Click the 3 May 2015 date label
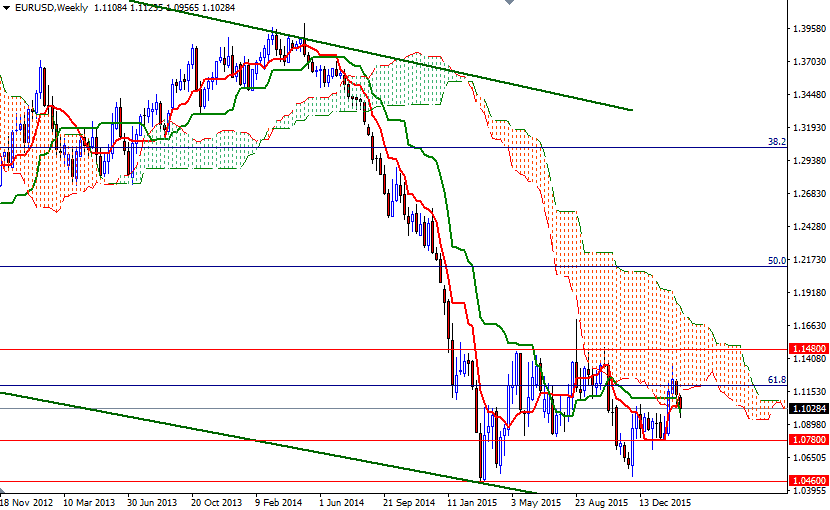 click(x=536, y=502)
